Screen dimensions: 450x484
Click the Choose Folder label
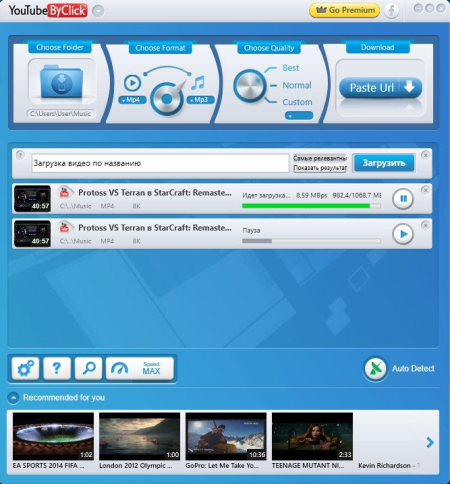pos(60,47)
